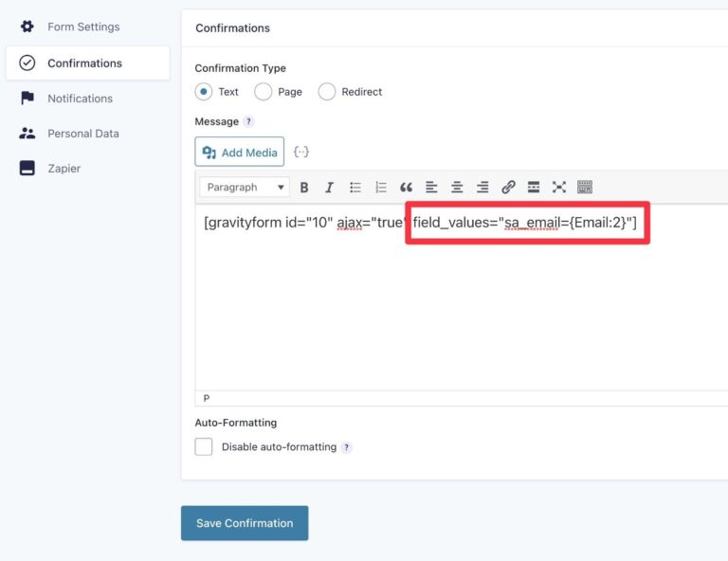Align text to center
Viewport: 728px width, 561px height.
coord(457,188)
